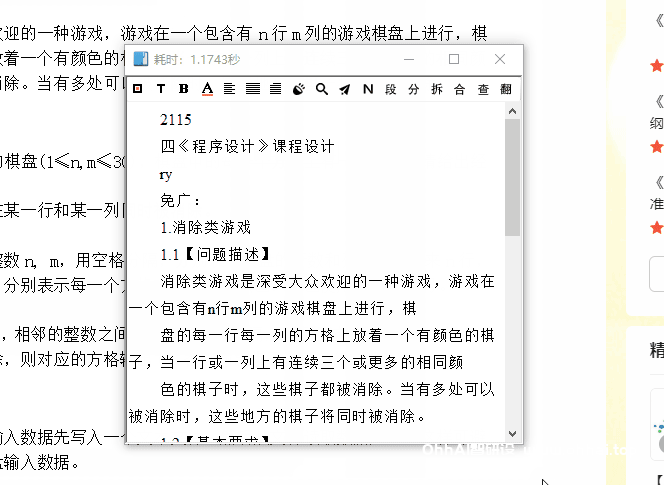664x485 pixels.
Task: Click the line '四《程序设计》课程设计'
Action: pos(247,147)
